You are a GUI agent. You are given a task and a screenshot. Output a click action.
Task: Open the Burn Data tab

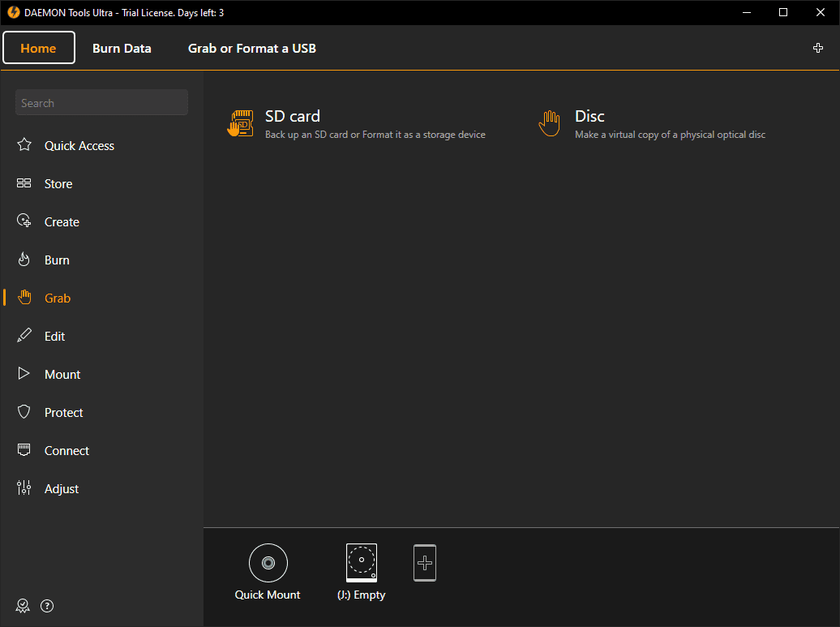tap(122, 48)
